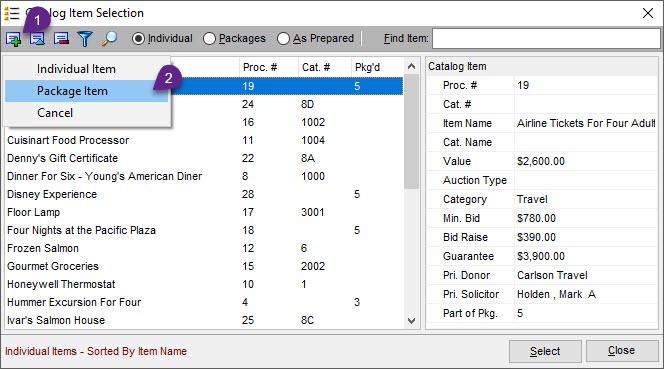
Task: Click the Select button
Action: click(545, 351)
